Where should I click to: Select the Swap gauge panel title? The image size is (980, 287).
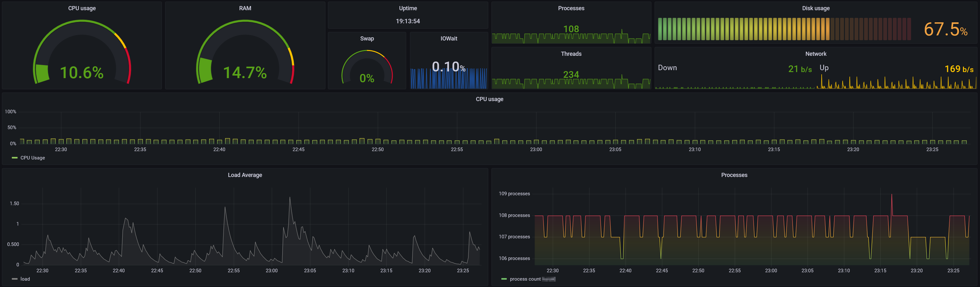[x=367, y=38]
